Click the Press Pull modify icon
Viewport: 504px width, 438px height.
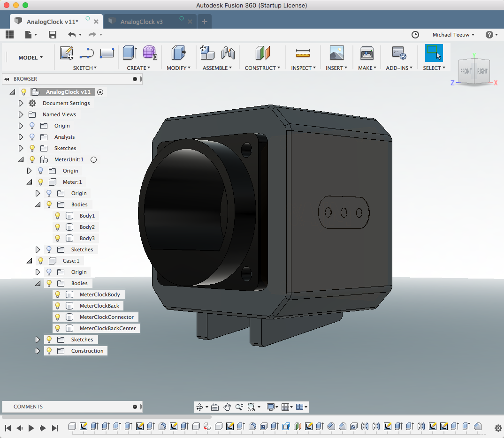click(178, 53)
